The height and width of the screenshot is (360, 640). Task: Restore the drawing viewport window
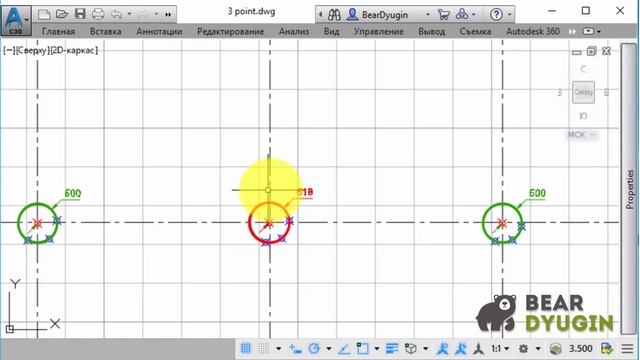click(591, 51)
